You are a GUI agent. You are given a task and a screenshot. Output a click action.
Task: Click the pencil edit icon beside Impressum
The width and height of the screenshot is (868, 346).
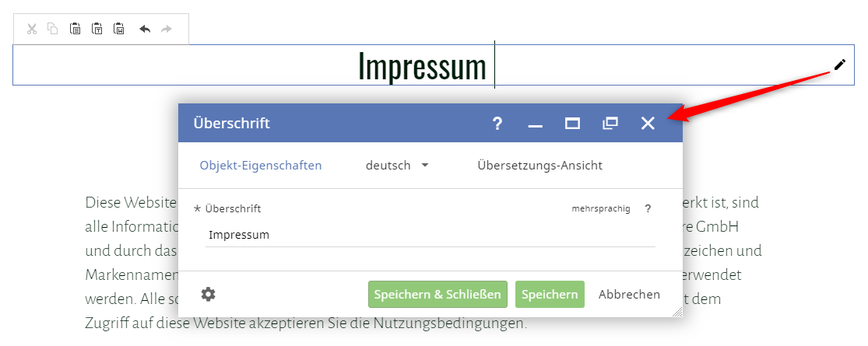click(x=839, y=65)
